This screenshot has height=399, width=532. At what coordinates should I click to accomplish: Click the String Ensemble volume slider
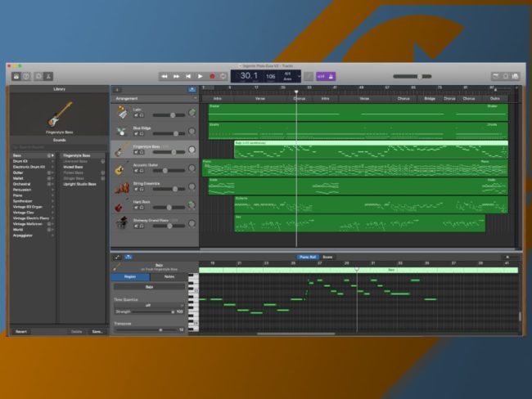169,189
